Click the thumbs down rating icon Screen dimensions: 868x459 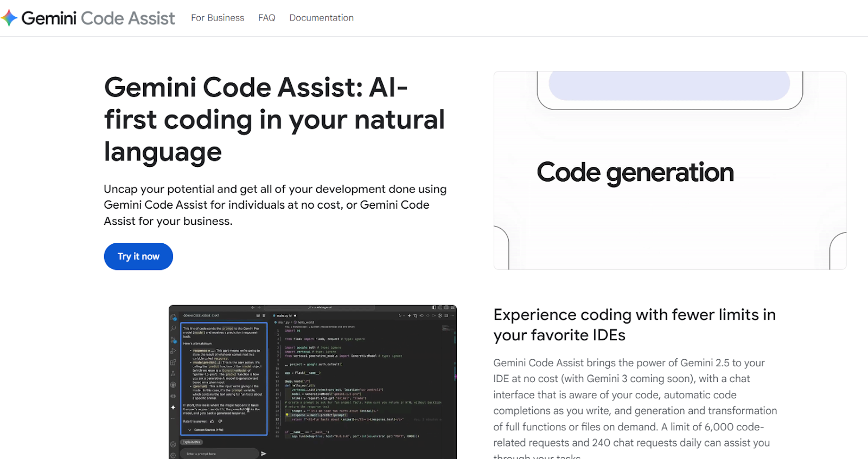pos(220,421)
